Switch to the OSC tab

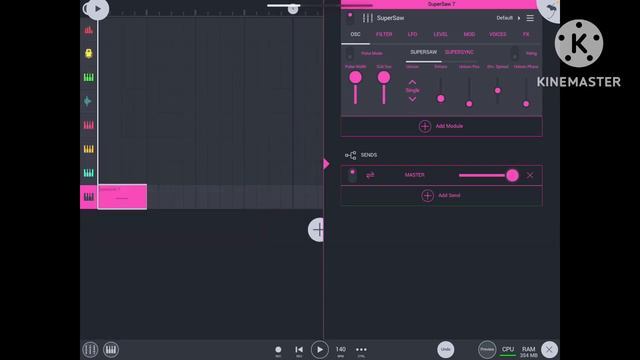point(356,34)
